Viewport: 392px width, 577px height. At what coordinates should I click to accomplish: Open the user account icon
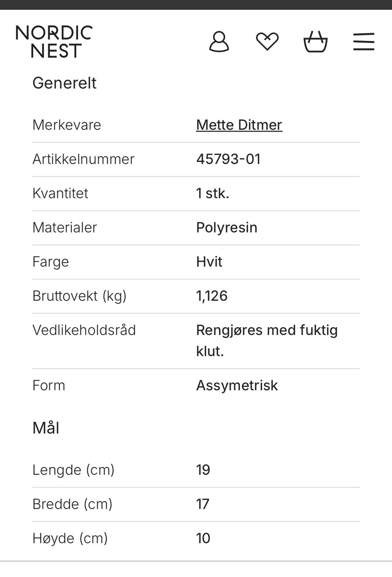click(x=219, y=42)
